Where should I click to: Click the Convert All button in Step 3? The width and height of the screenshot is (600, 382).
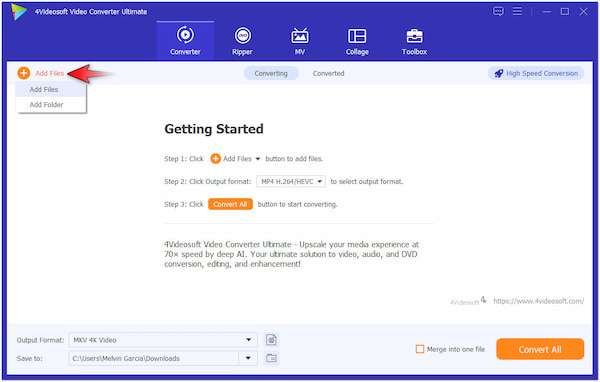pyautogui.click(x=230, y=204)
